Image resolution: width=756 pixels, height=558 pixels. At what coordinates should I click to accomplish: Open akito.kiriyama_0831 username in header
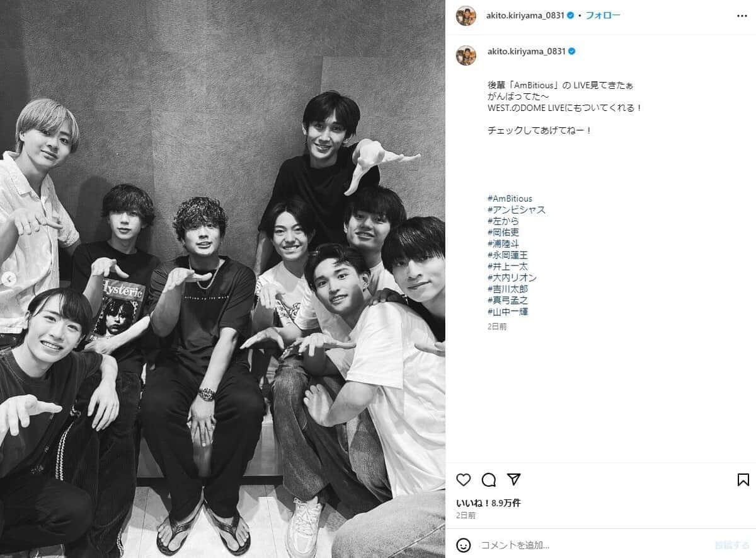[x=526, y=16]
